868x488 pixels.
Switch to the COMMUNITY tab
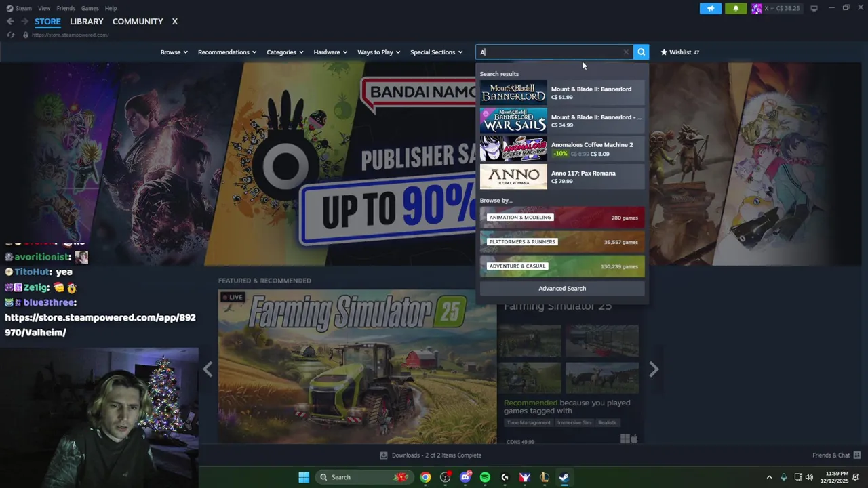pyautogui.click(x=138, y=22)
